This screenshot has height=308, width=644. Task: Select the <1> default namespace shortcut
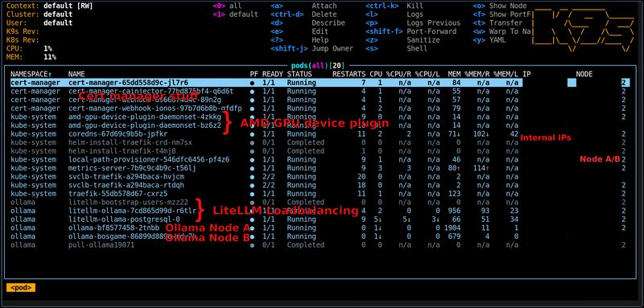(x=235, y=14)
